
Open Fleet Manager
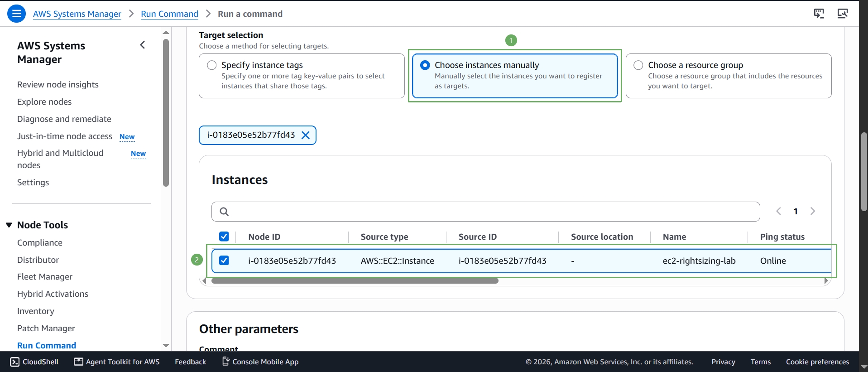(x=45, y=277)
